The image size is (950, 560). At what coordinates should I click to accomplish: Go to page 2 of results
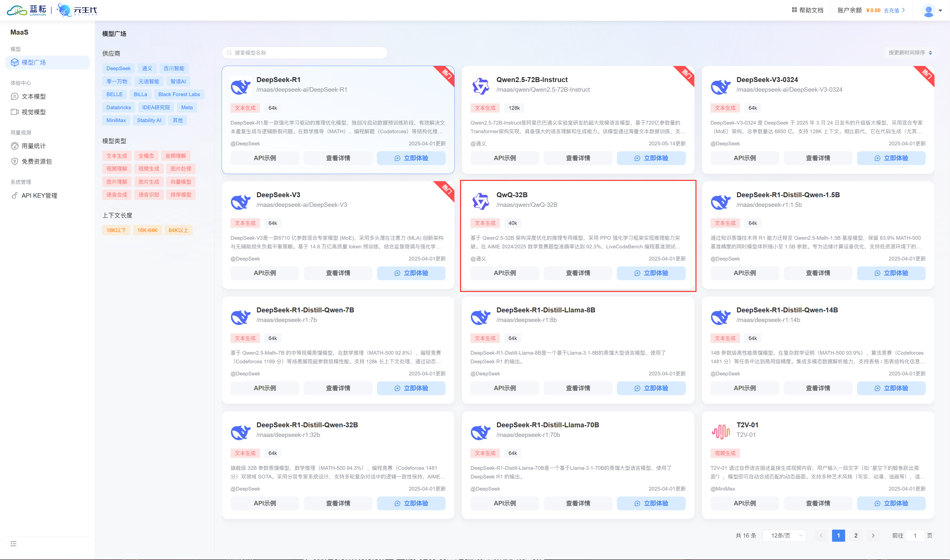(856, 536)
